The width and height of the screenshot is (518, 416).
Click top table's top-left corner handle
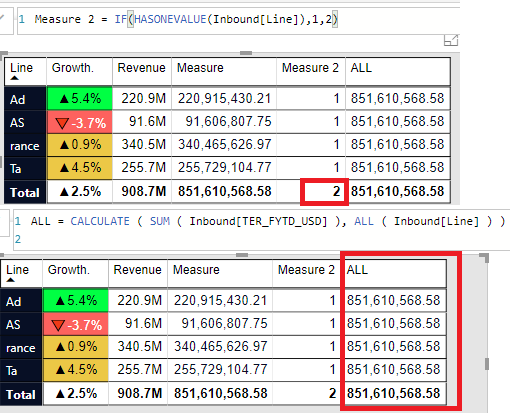pyautogui.click(x=3, y=54)
